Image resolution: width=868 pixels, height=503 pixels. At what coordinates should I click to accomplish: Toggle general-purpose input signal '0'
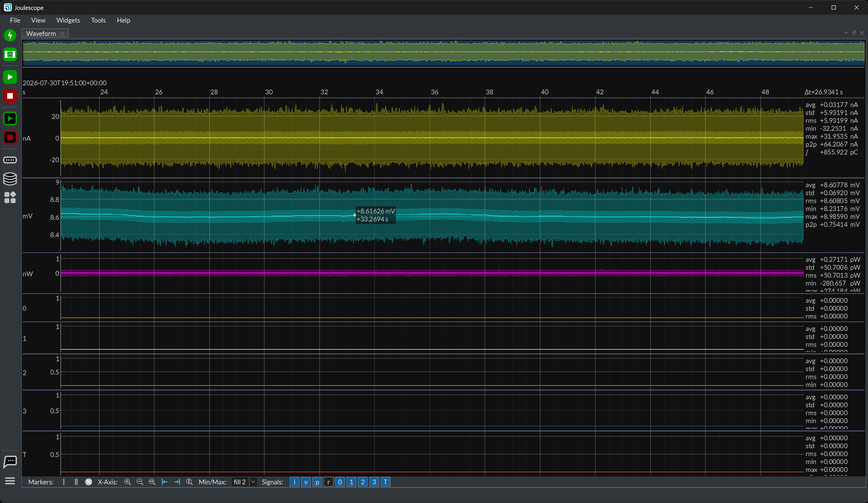340,482
